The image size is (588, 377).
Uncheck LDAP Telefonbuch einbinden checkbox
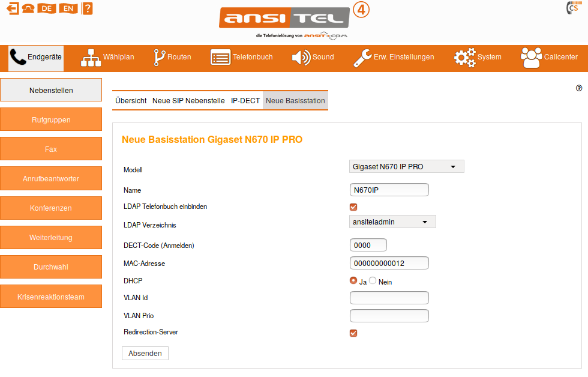[353, 207]
